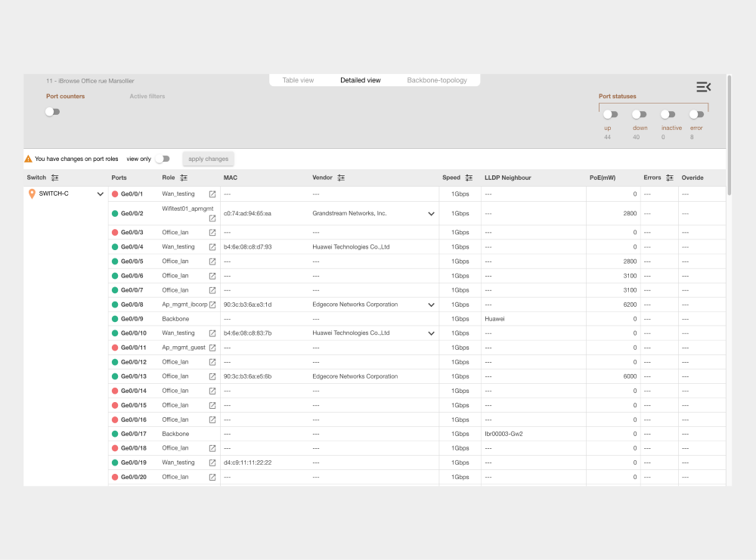The width and height of the screenshot is (756, 560).
Task: Edit role for port Ge0/0/8
Action: 212,305
